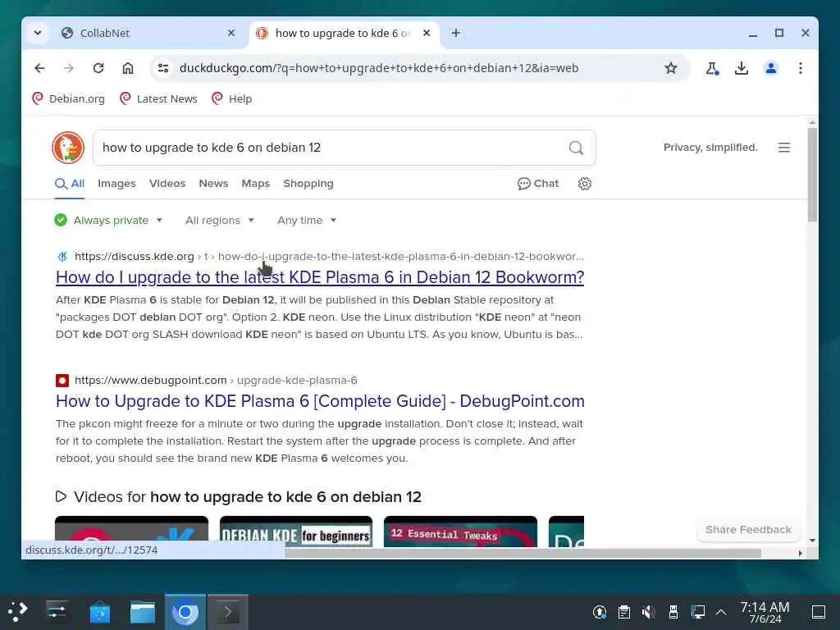Click the Chromium taskbar icon

point(185,611)
